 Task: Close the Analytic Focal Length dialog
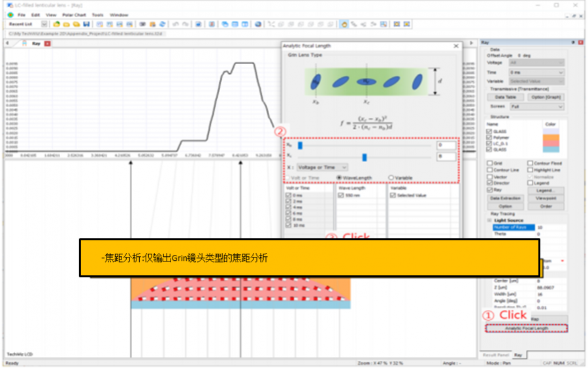[456, 46]
